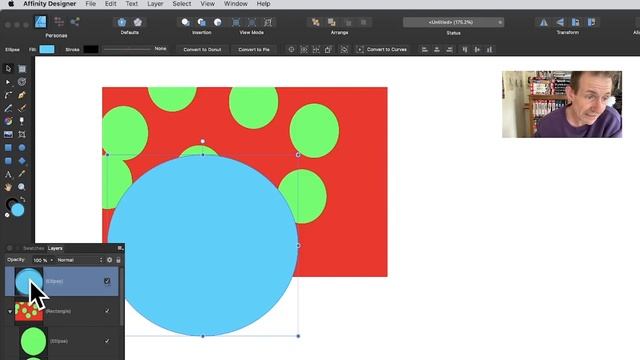Open the View menu
The width and height of the screenshot is (640, 360).
click(207, 4)
